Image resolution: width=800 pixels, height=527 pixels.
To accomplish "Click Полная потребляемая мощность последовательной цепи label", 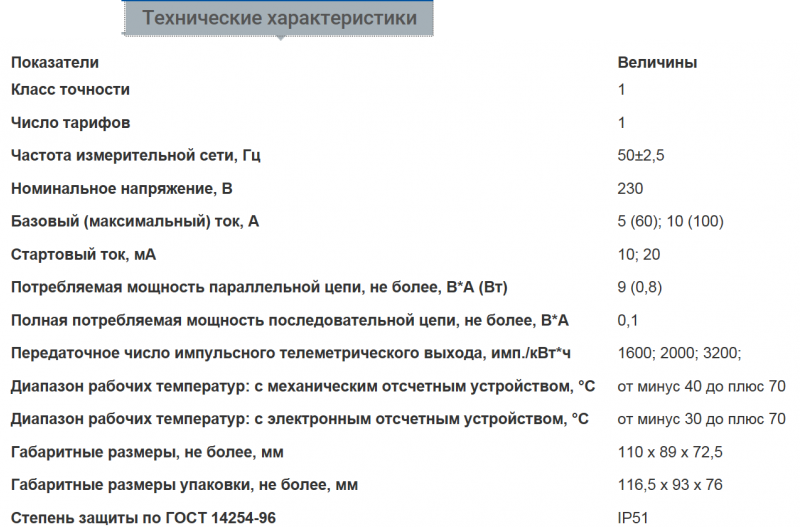I will (290, 320).
